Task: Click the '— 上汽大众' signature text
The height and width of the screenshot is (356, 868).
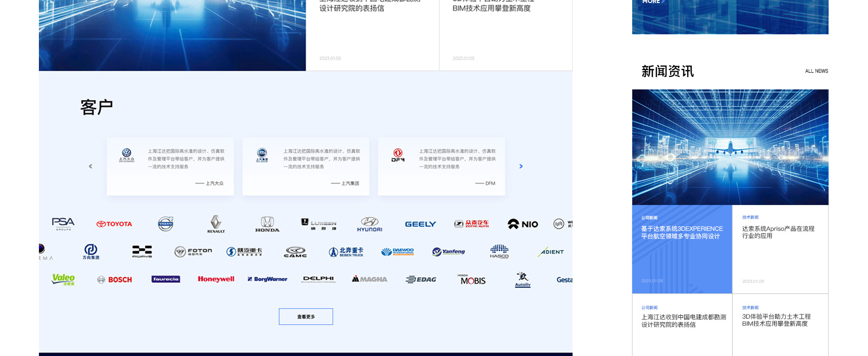Action: tap(210, 183)
